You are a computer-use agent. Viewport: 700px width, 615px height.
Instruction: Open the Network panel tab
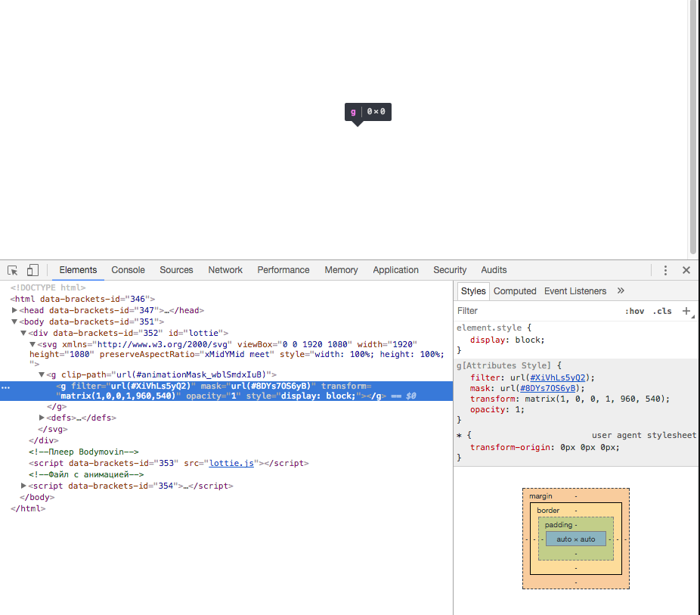tap(225, 270)
